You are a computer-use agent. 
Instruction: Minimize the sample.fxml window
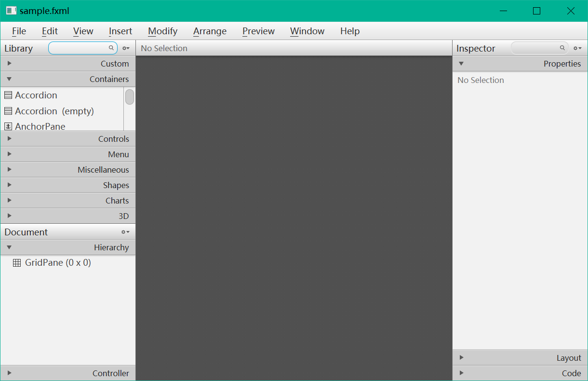(x=503, y=11)
